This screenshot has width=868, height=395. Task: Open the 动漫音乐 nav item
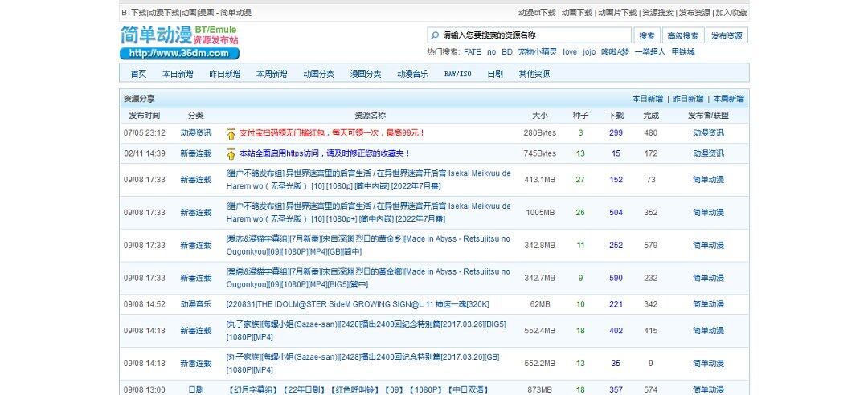click(x=412, y=74)
